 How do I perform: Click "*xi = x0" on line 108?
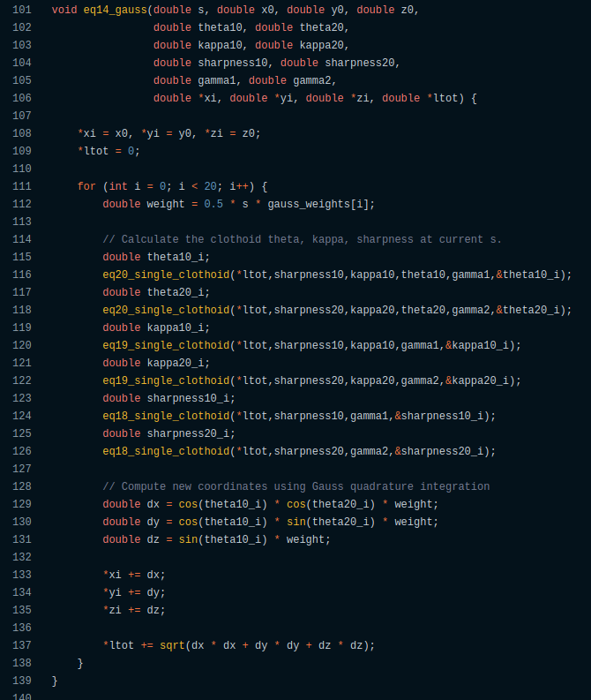coord(102,133)
